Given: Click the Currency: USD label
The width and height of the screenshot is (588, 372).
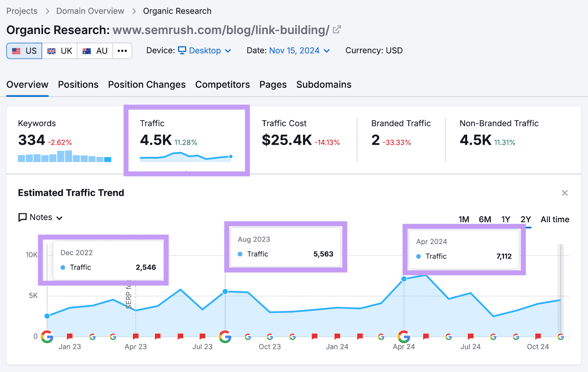Looking at the screenshot, I should (374, 51).
